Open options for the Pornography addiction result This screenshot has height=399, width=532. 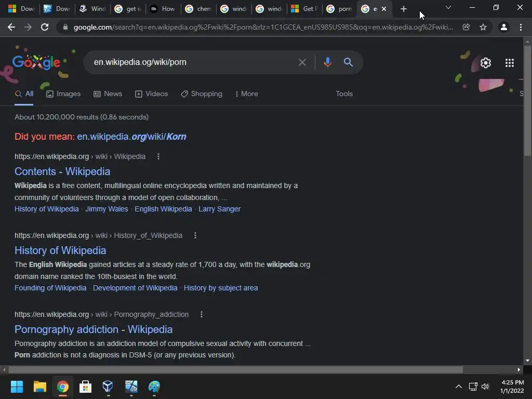pos(202,314)
